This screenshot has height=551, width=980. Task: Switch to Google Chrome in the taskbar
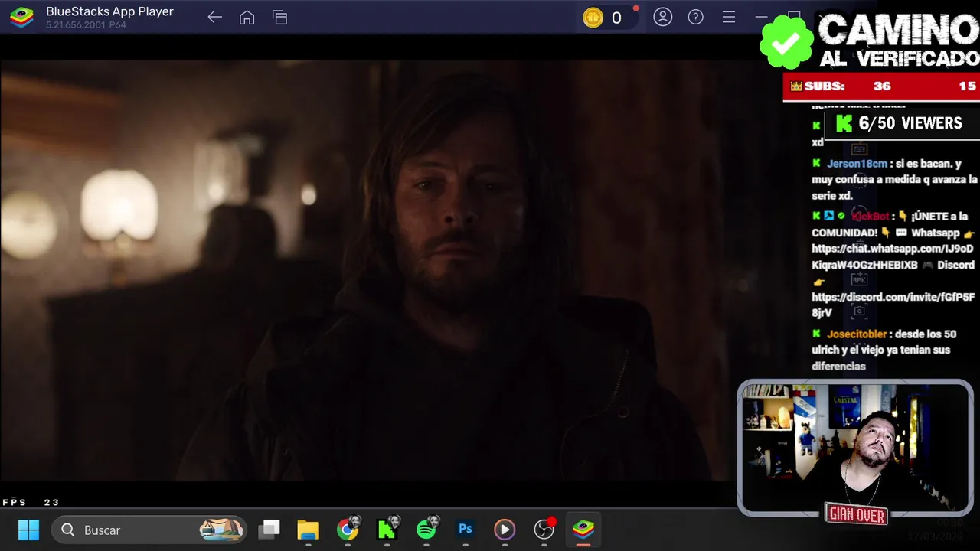coord(348,530)
